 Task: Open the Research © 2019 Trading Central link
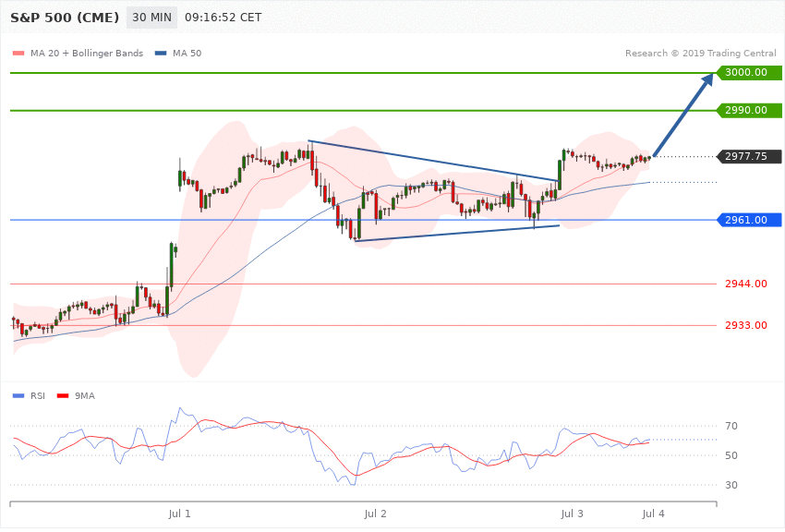click(x=700, y=53)
